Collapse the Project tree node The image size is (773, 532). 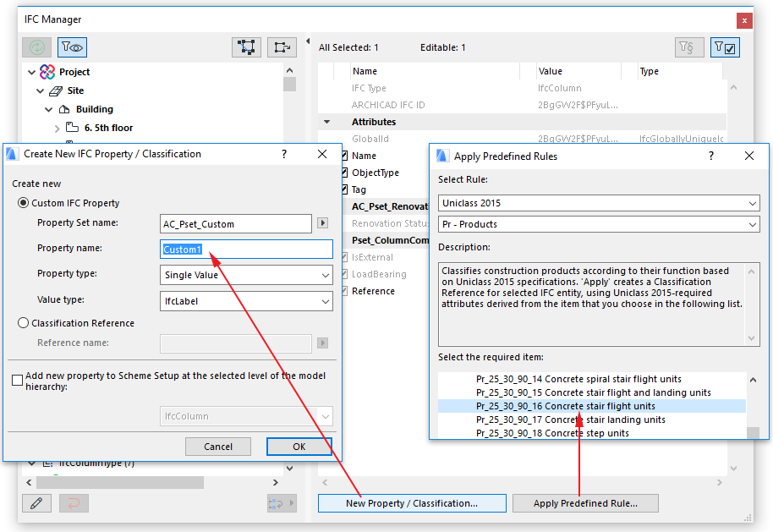click(x=31, y=72)
